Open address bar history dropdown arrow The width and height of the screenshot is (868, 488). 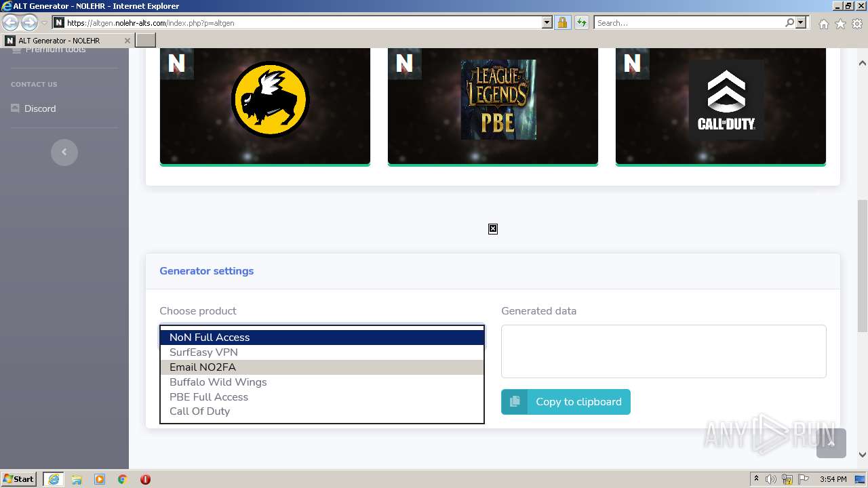547,22
